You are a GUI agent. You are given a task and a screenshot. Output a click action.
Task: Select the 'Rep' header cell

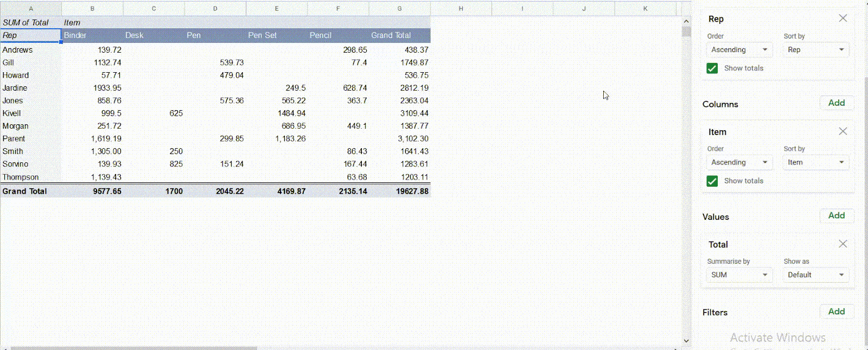pos(31,35)
